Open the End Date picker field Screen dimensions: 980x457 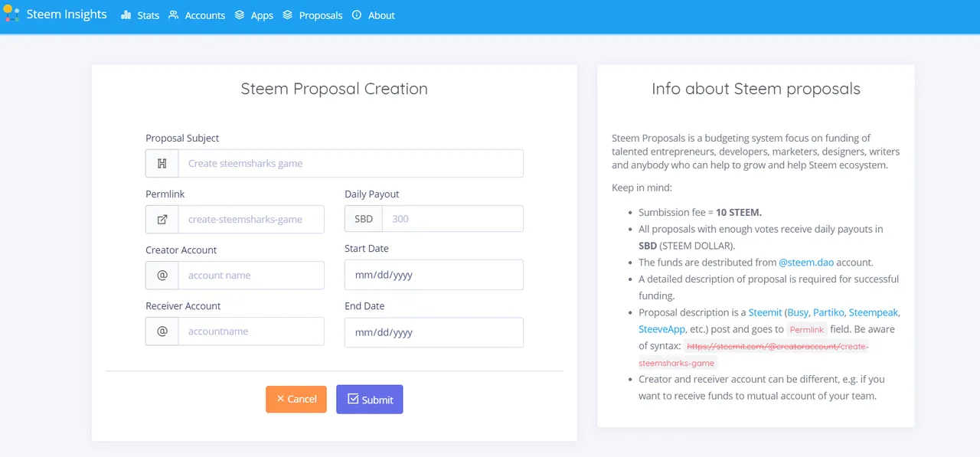tap(433, 332)
